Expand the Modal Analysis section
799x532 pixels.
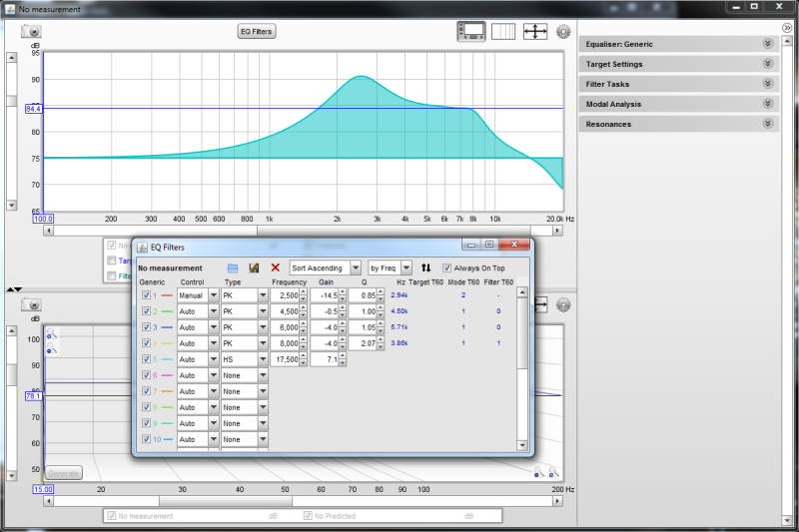pyautogui.click(x=767, y=104)
